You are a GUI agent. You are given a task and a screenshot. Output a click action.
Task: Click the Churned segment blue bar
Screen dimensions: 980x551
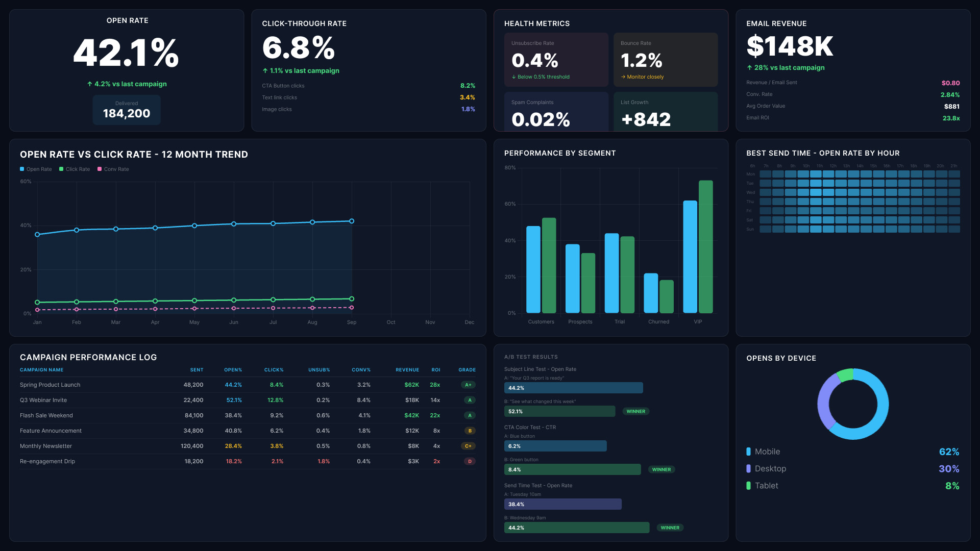(x=651, y=293)
